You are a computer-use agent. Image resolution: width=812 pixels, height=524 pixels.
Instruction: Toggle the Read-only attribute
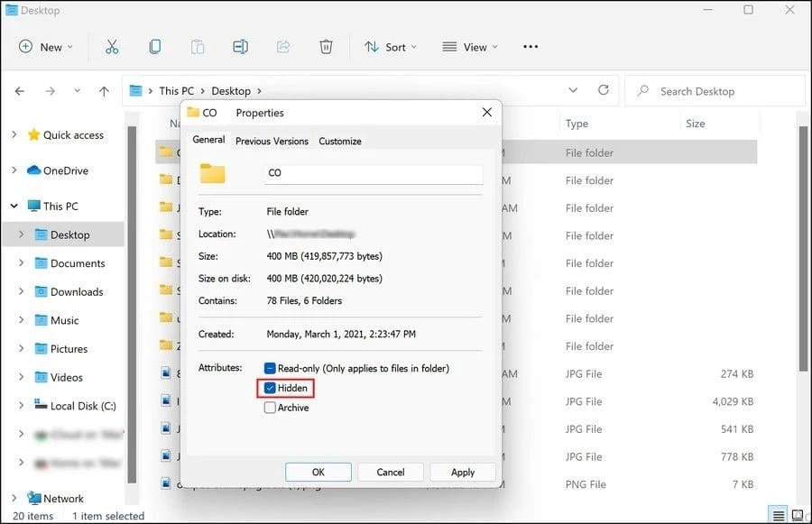(x=271, y=368)
